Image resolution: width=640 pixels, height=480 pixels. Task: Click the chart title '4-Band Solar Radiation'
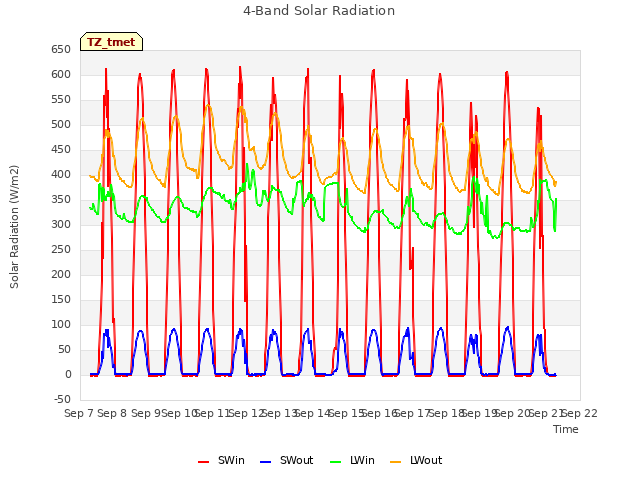(x=319, y=11)
